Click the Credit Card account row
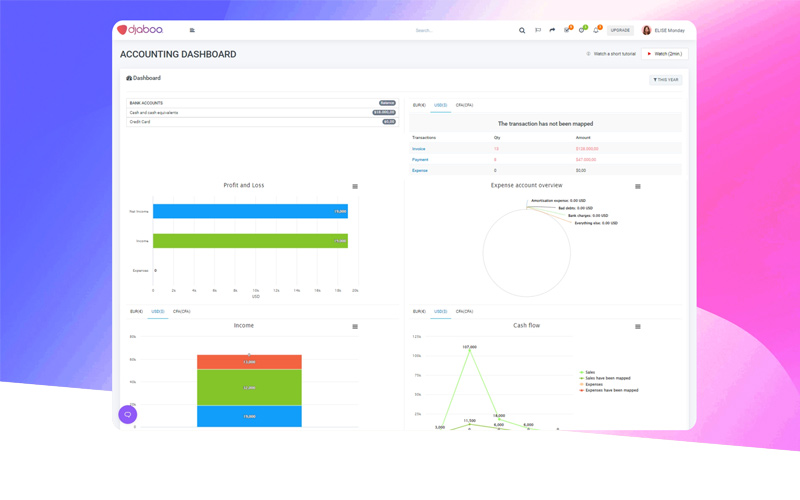 pos(262,122)
